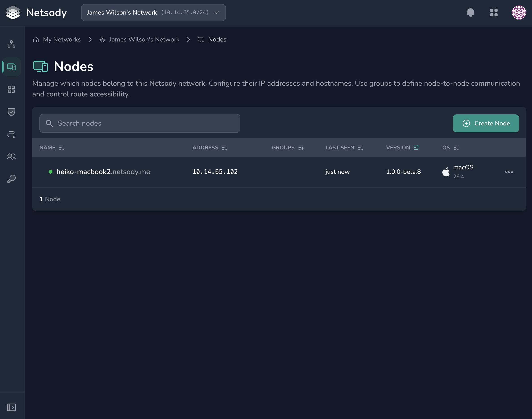Click the macOS 26.4 label
The height and width of the screenshot is (419, 532).
(x=463, y=172)
